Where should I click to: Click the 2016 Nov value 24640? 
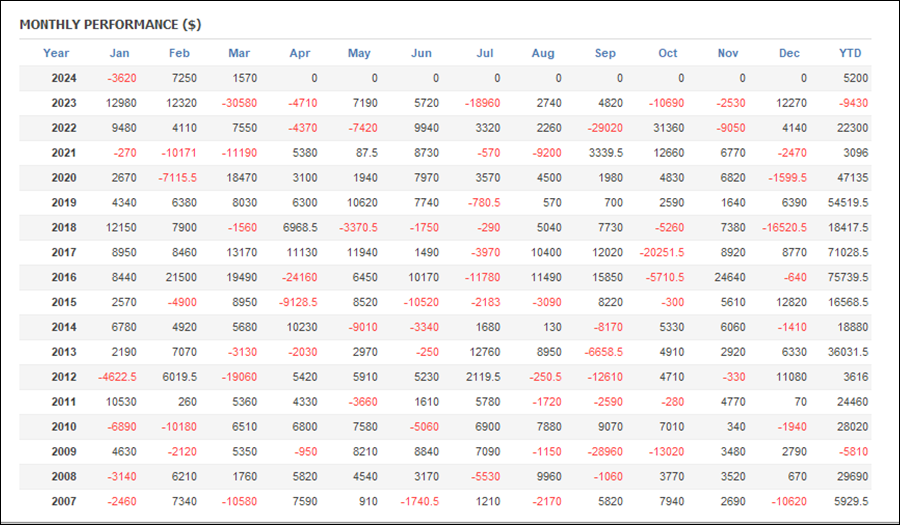point(730,277)
